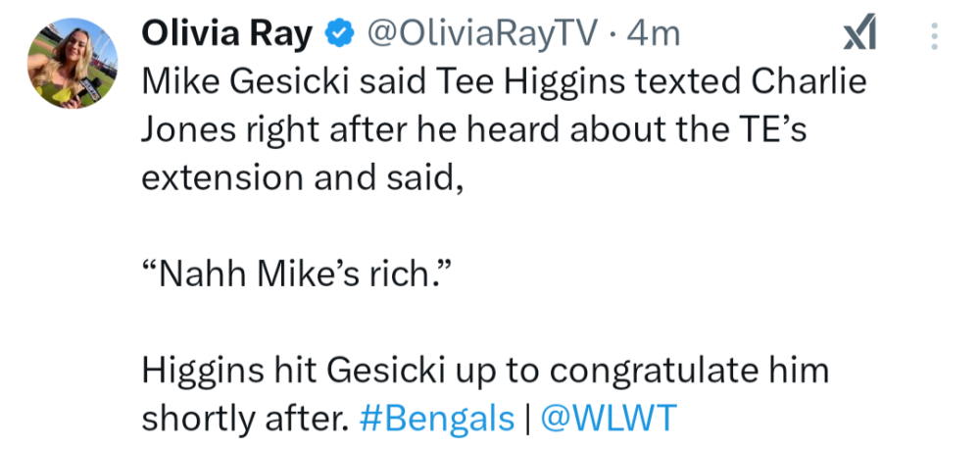The height and width of the screenshot is (449, 980).
Task: Click the phrase "extension and said,"
Action: coord(302,179)
